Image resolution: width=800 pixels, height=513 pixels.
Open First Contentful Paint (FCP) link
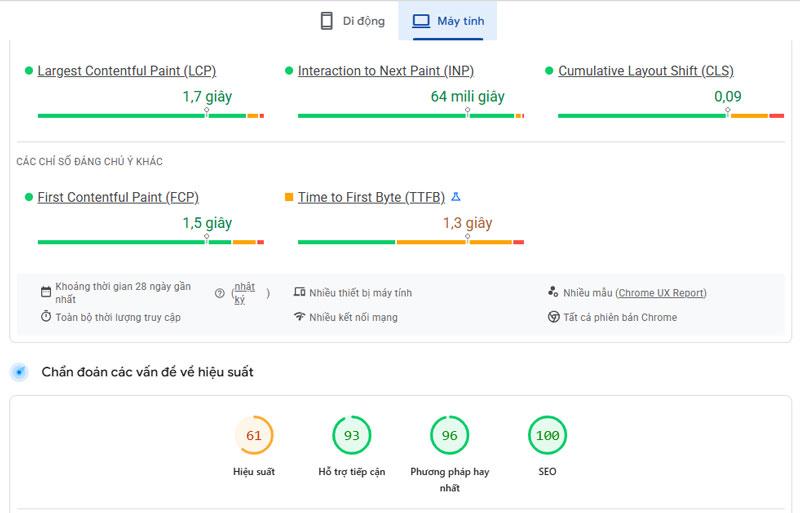(x=118, y=197)
